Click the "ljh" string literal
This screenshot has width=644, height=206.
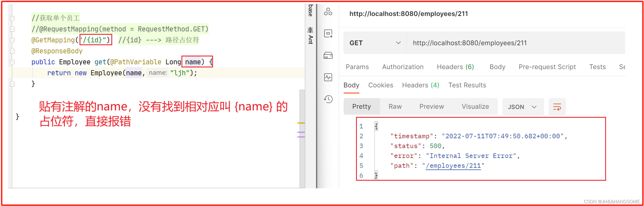(180, 73)
